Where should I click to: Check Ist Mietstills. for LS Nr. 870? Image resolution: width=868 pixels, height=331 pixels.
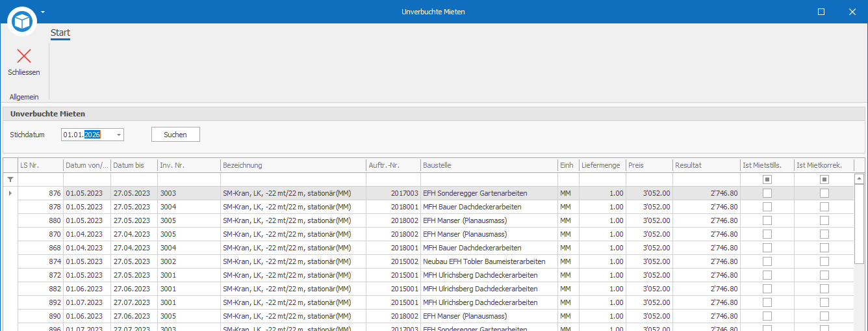[767, 234]
